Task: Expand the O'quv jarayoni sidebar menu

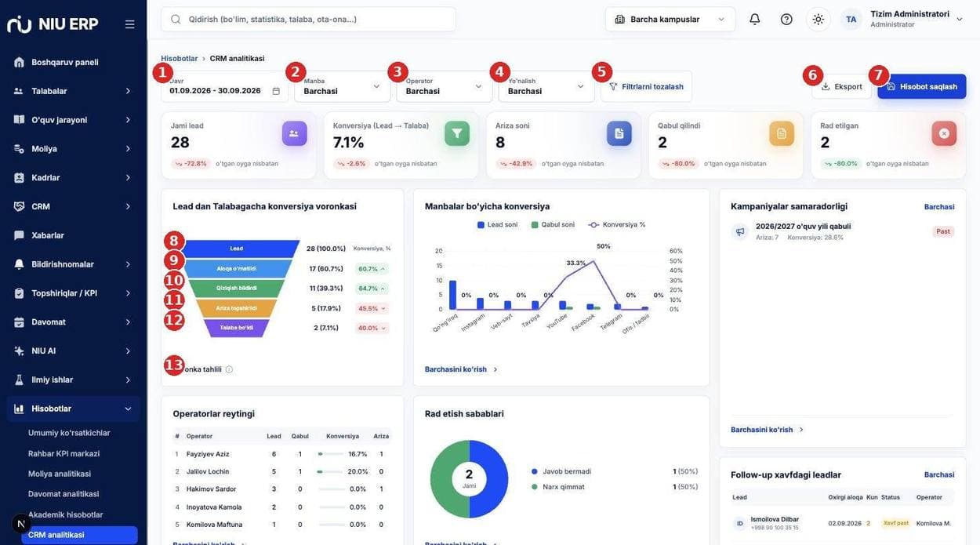Action: (74, 120)
